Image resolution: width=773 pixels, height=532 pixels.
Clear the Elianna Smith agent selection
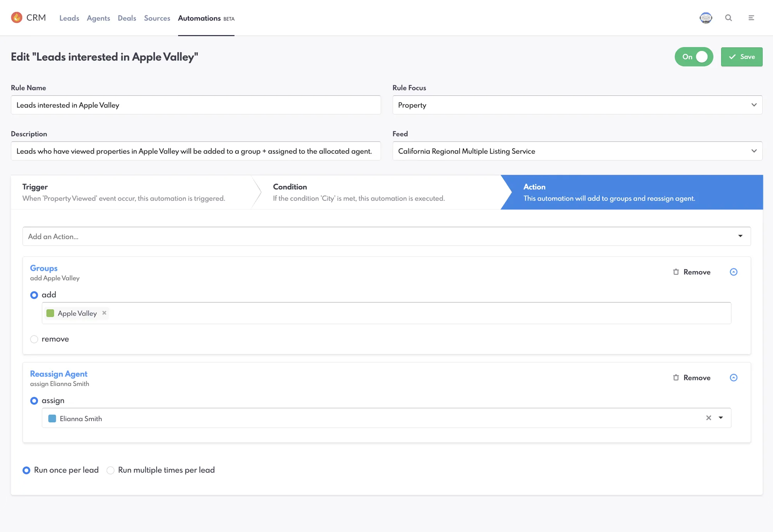point(708,418)
